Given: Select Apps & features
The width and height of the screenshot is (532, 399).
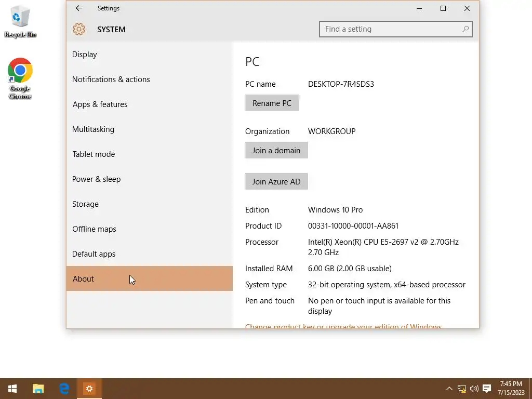Looking at the screenshot, I should [x=150, y=104].
